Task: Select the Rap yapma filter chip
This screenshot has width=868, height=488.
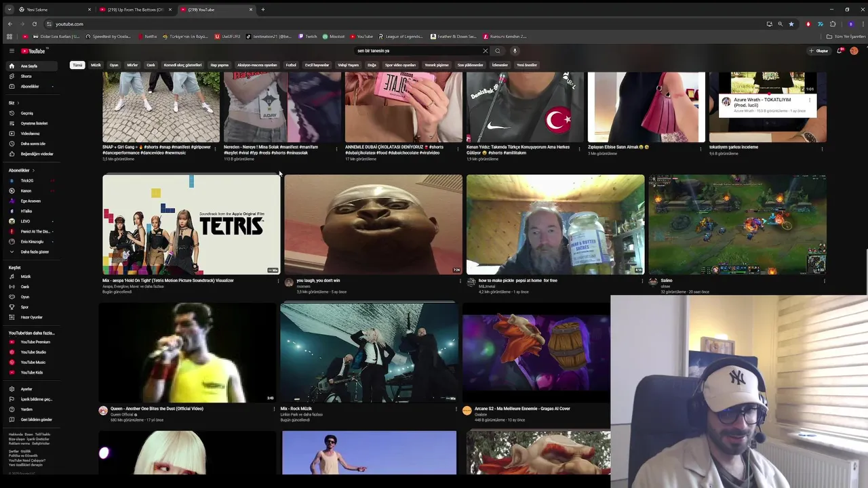Action: click(x=219, y=65)
